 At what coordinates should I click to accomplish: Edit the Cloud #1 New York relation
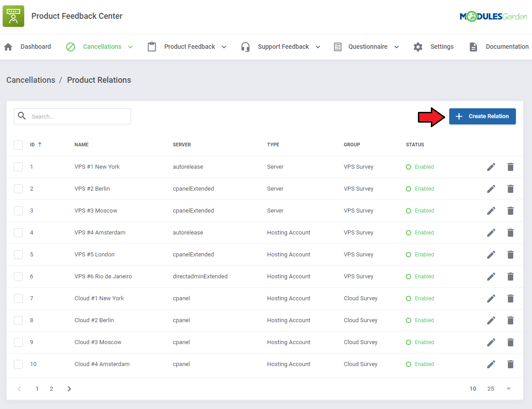point(491,298)
